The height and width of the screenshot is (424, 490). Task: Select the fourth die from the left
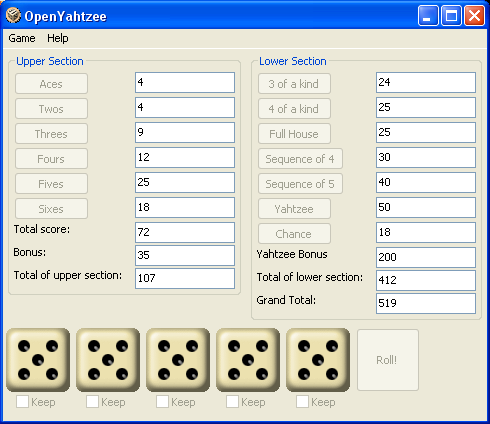click(248, 360)
